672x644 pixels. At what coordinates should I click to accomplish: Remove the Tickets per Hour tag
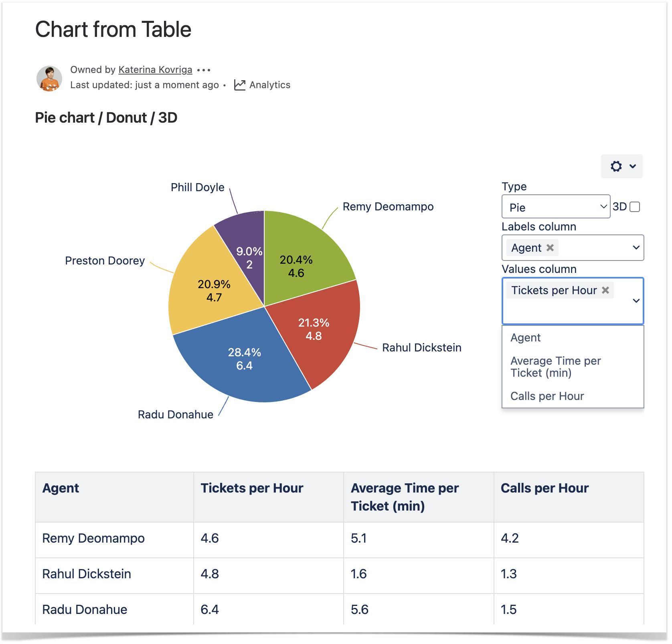point(605,290)
